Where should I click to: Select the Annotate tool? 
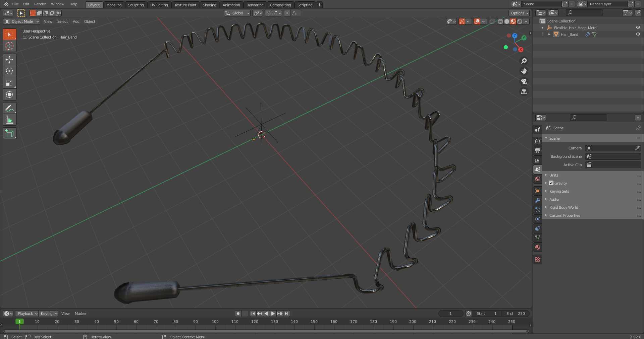[9, 108]
